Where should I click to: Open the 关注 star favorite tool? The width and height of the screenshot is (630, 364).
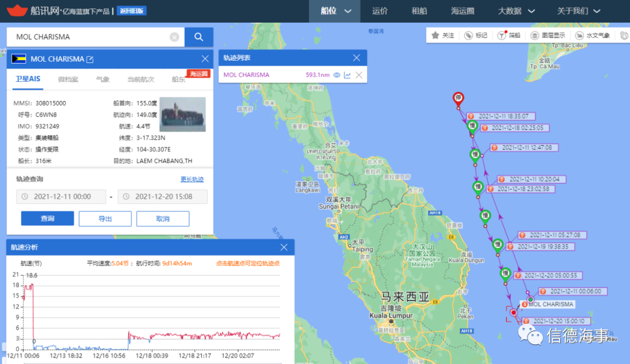point(442,36)
